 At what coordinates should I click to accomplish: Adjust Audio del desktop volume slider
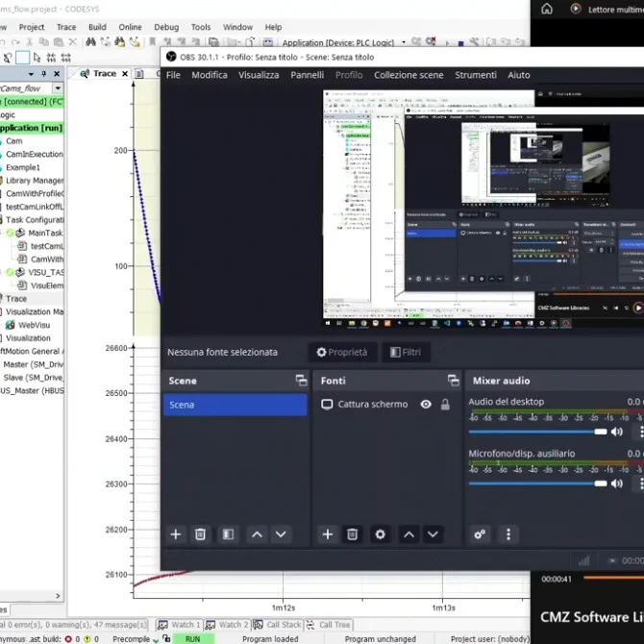coord(537,432)
